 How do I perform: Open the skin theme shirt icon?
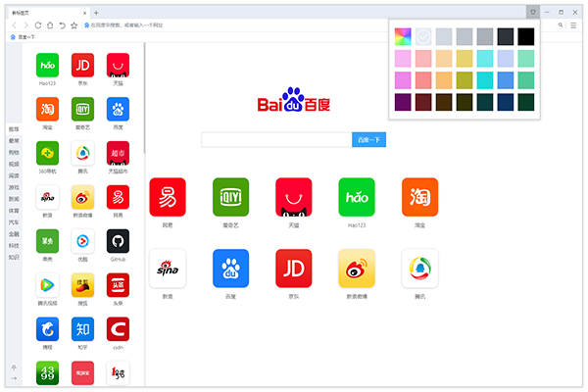(532, 12)
